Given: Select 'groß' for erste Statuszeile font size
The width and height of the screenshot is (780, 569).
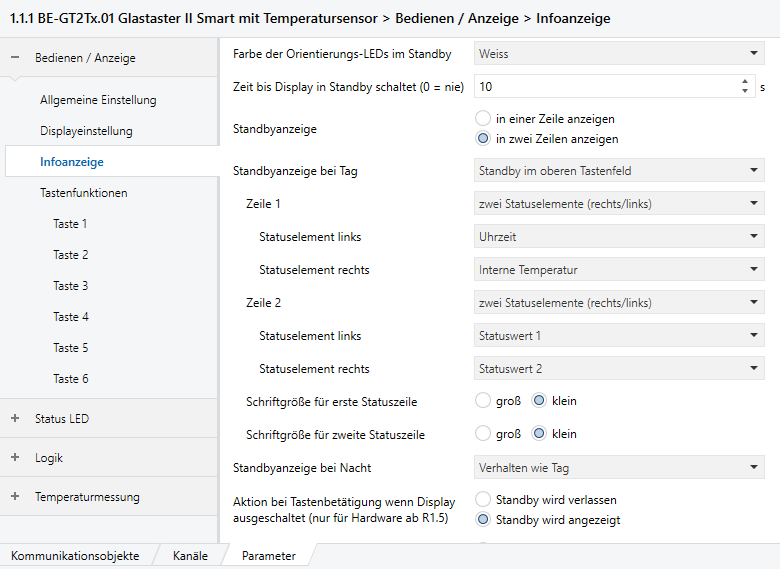Looking at the screenshot, I should click(484, 401).
